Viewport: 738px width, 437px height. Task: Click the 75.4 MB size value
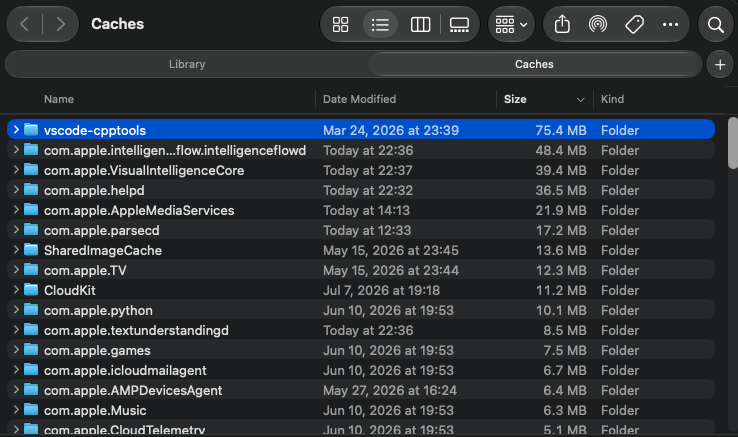(561, 130)
